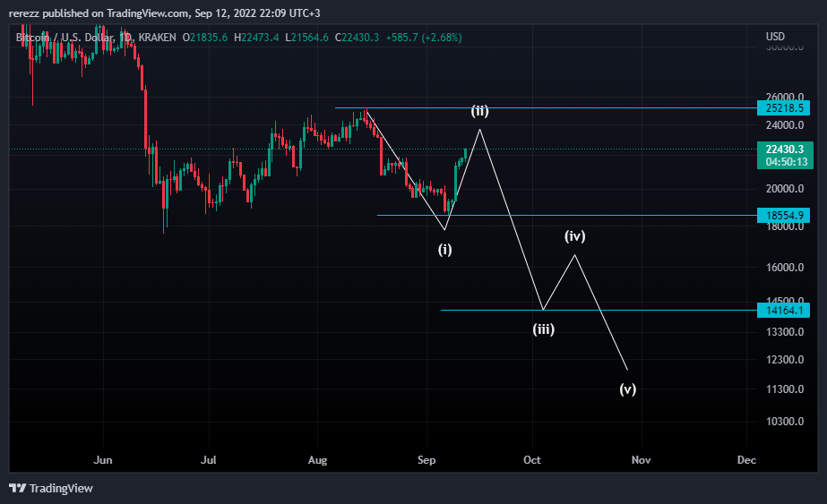The width and height of the screenshot is (827, 504).
Task: Select the (ii) wave label
Action: click(x=479, y=111)
